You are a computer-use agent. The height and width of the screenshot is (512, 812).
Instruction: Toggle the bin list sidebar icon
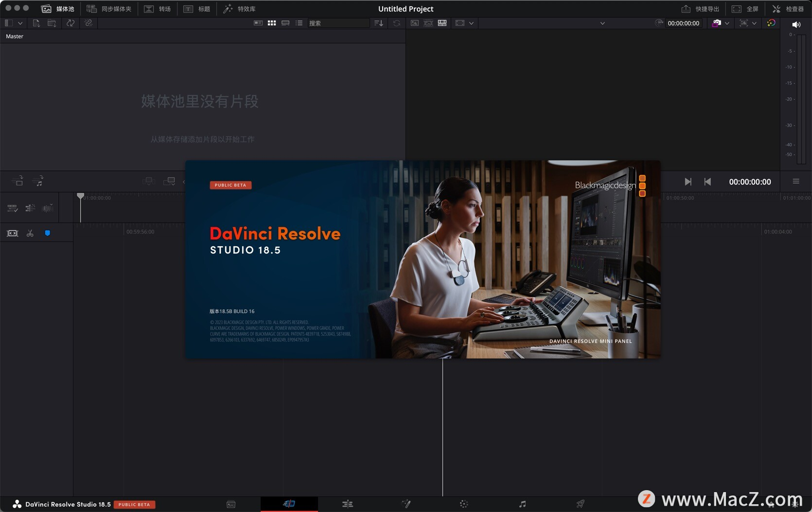coord(8,23)
